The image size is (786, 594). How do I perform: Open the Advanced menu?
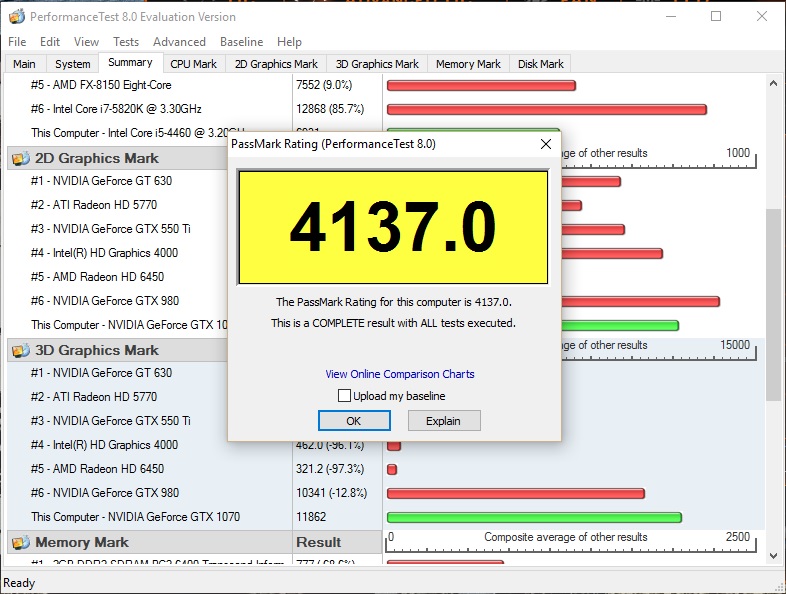coord(179,42)
